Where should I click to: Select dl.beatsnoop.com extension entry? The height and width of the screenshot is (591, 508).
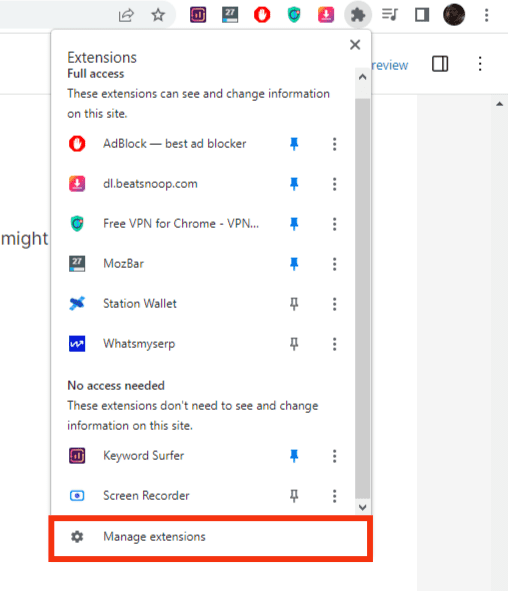point(150,184)
